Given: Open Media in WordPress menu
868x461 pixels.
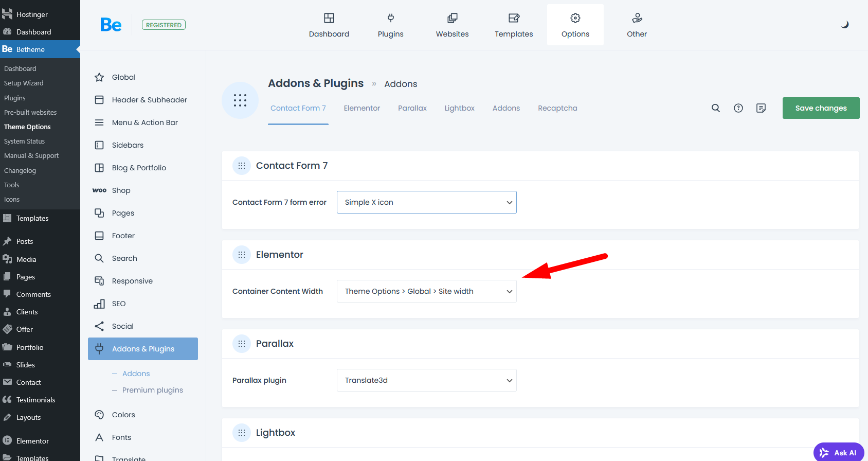Looking at the screenshot, I should 40,259.
